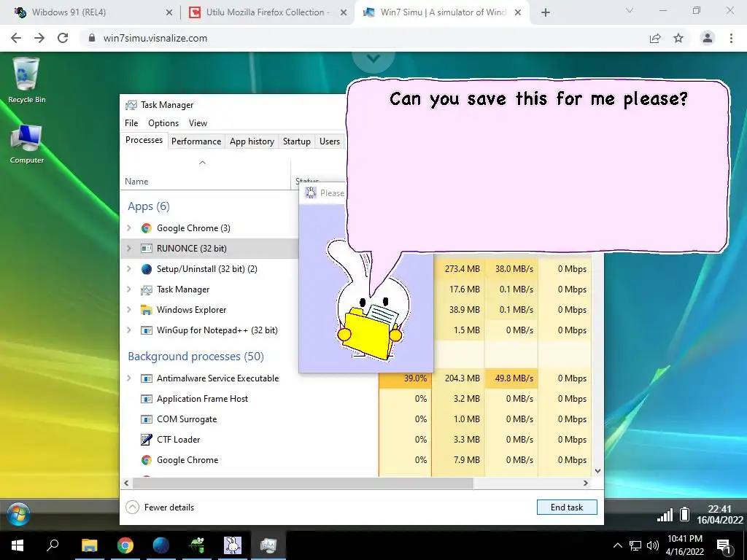Open the browser three-dot menu
Viewport: 747px width, 560px height.
pos(731,38)
